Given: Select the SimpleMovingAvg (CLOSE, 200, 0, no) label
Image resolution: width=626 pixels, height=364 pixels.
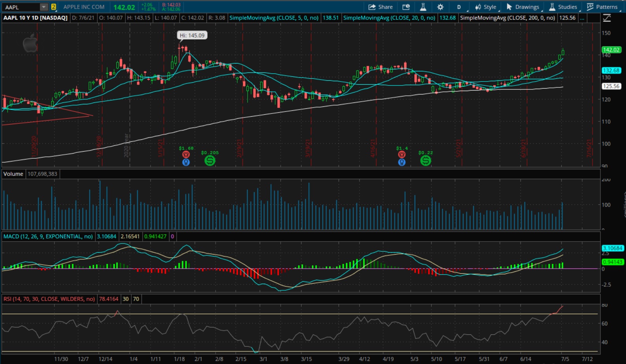Looking at the screenshot, I should (507, 18).
